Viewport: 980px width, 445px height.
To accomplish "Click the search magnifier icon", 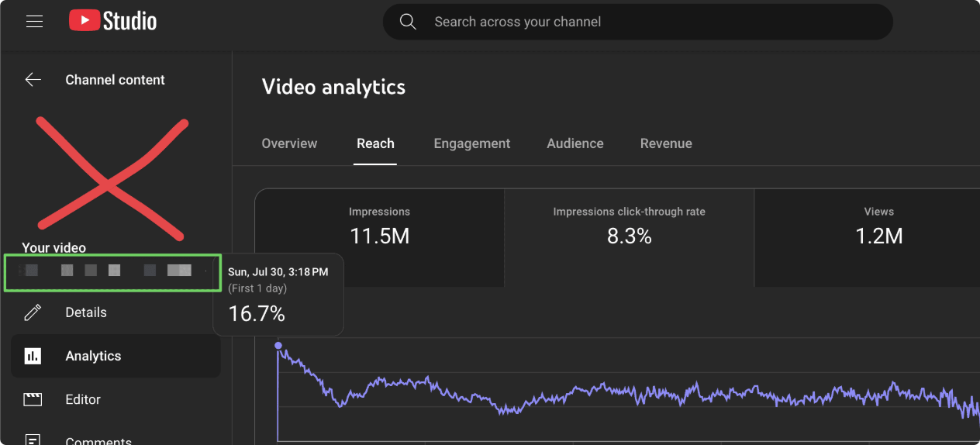I will pyautogui.click(x=408, y=22).
